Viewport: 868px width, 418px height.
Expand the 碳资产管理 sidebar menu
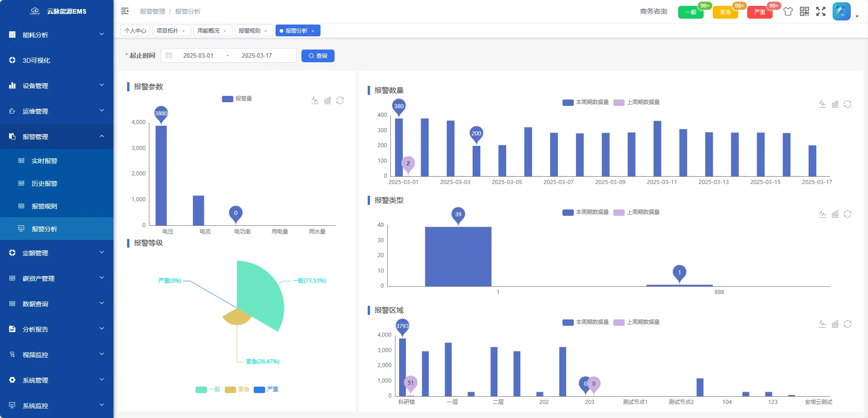57,278
